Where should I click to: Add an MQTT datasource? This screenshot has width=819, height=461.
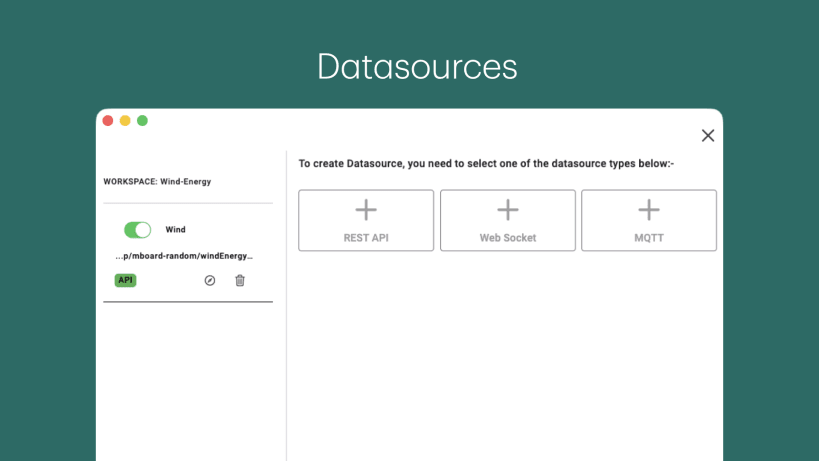click(x=649, y=220)
